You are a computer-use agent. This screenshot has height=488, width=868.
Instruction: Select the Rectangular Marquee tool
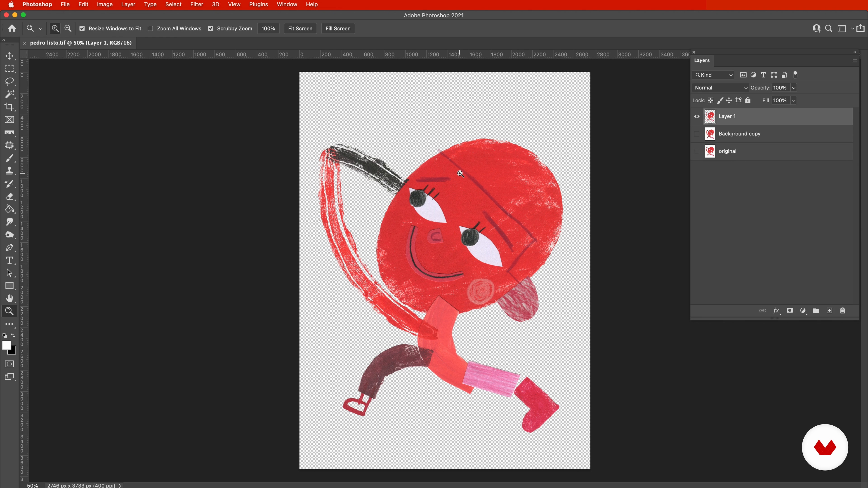(x=9, y=68)
